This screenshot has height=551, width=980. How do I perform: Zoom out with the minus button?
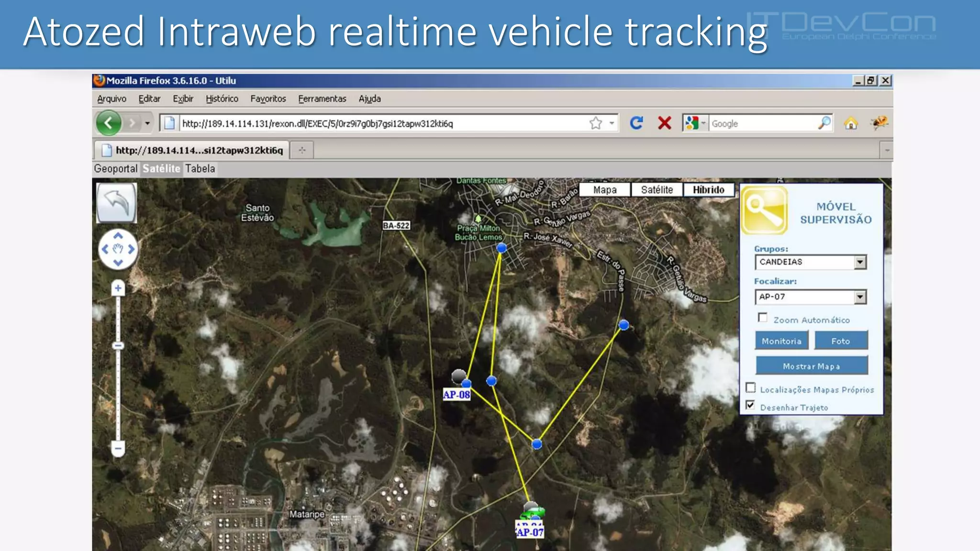pyautogui.click(x=118, y=449)
